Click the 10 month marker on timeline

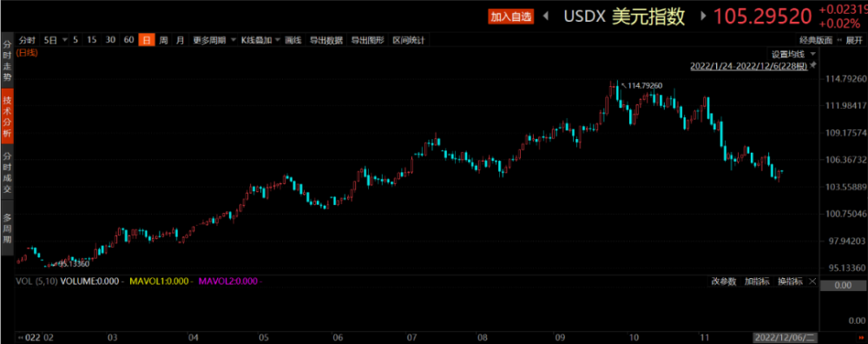[634, 337]
